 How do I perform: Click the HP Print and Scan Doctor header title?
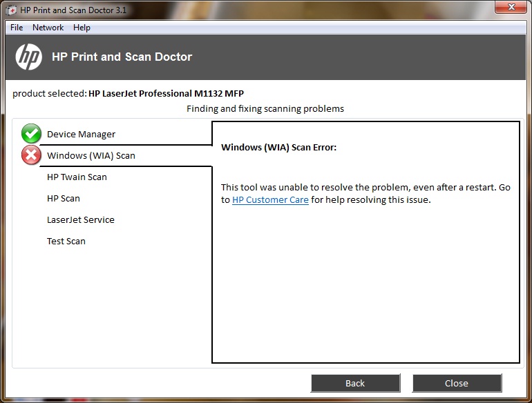click(x=122, y=57)
